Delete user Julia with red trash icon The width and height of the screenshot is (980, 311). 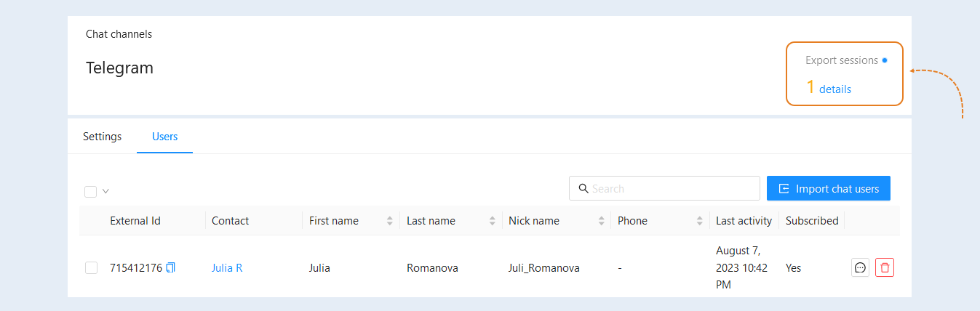(885, 267)
